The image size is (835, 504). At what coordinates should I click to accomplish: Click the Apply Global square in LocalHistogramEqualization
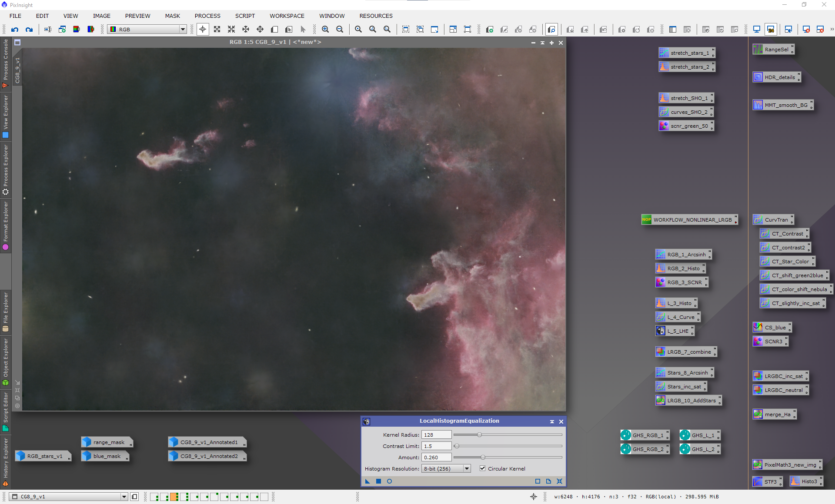coord(378,481)
